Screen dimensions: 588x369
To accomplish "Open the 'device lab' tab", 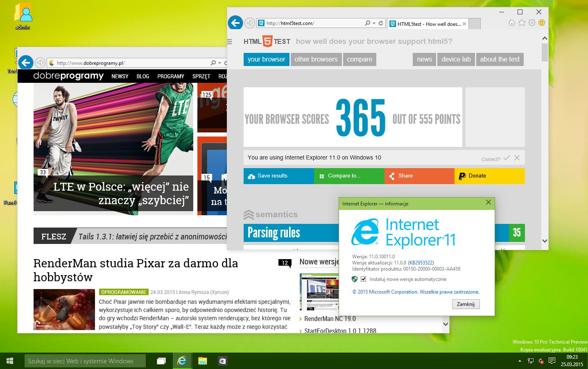I will coord(456,59).
